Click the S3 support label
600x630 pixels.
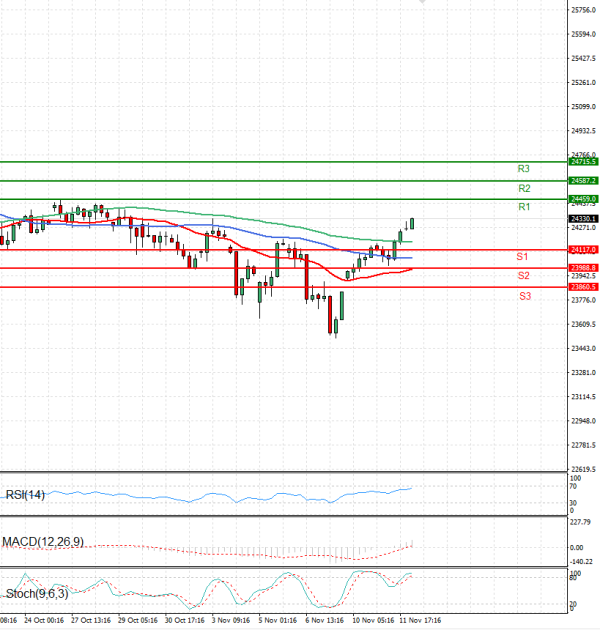[x=523, y=296]
